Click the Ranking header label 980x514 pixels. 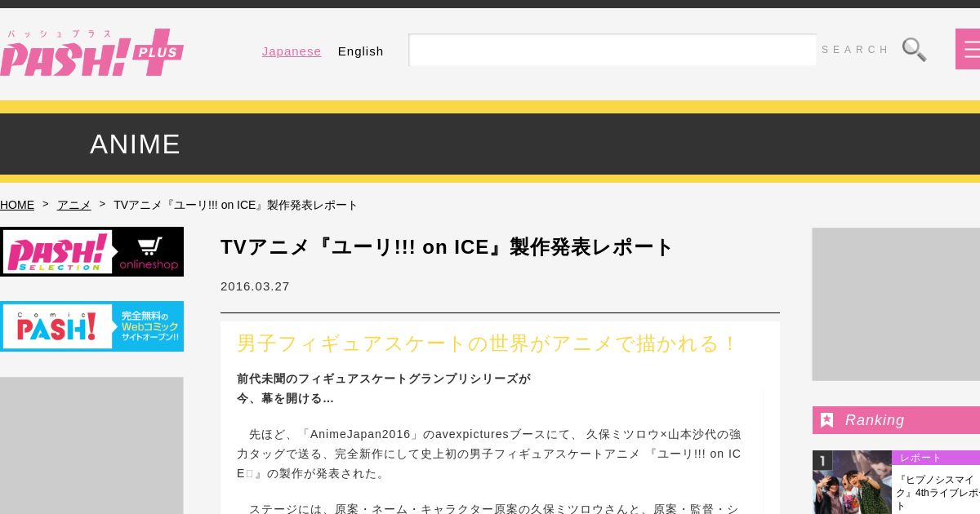point(875,420)
